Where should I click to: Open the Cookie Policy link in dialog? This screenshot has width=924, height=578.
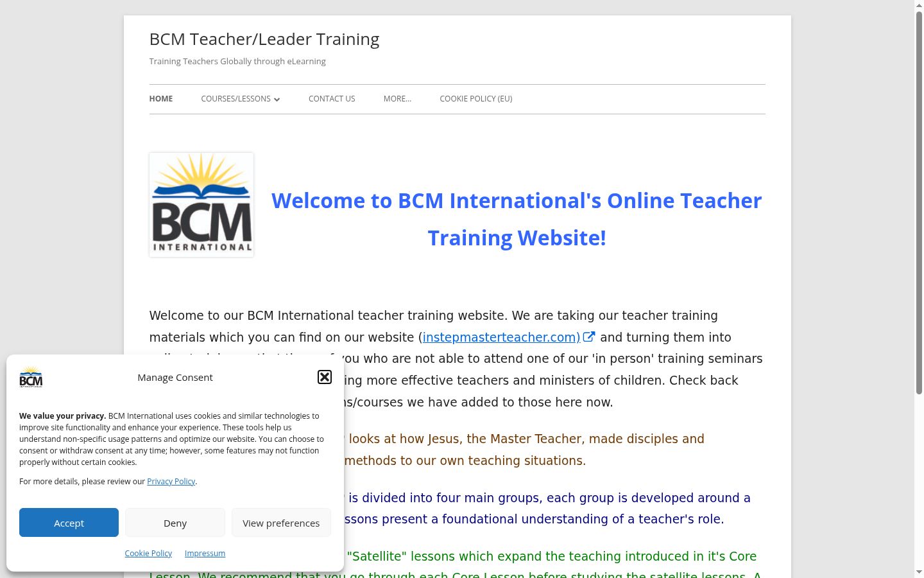point(148,554)
